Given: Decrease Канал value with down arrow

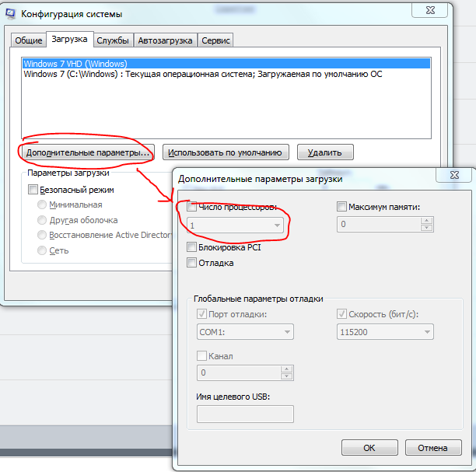Looking at the screenshot, I should [287, 376].
